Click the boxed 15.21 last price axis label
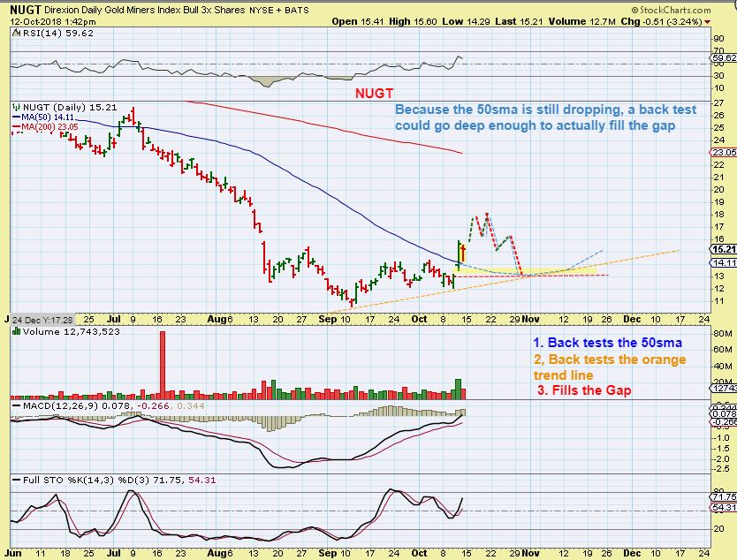737x560 pixels. 724,249
